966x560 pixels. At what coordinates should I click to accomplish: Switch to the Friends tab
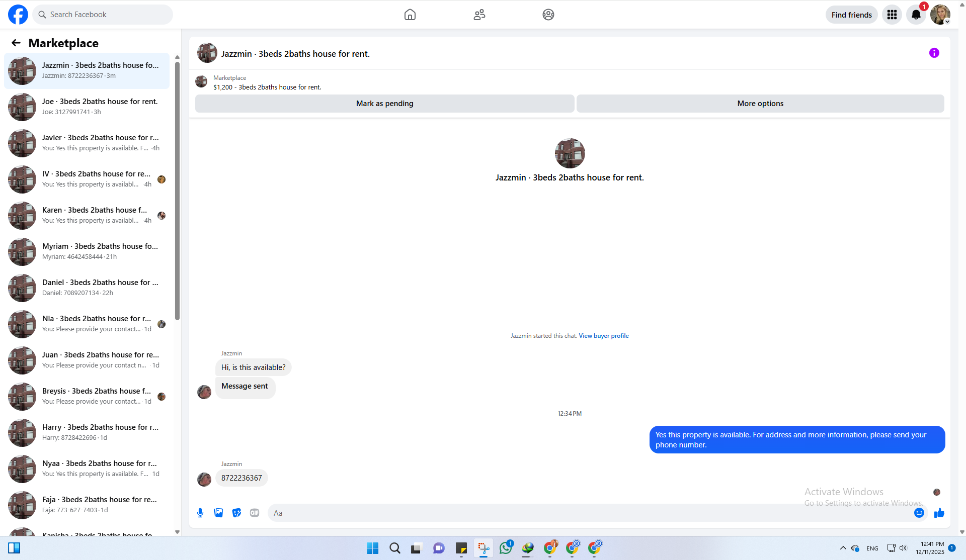tap(479, 15)
